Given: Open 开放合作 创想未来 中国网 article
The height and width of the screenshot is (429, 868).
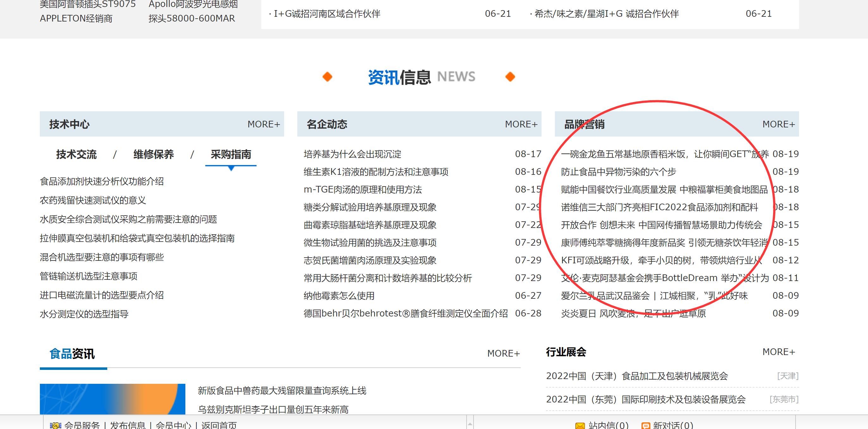Looking at the screenshot, I should pos(662,225).
